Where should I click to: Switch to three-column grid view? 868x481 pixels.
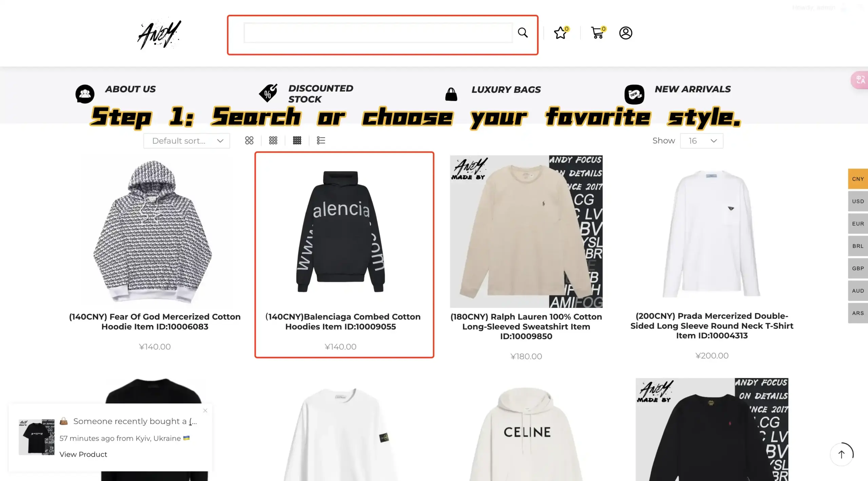coord(273,141)
